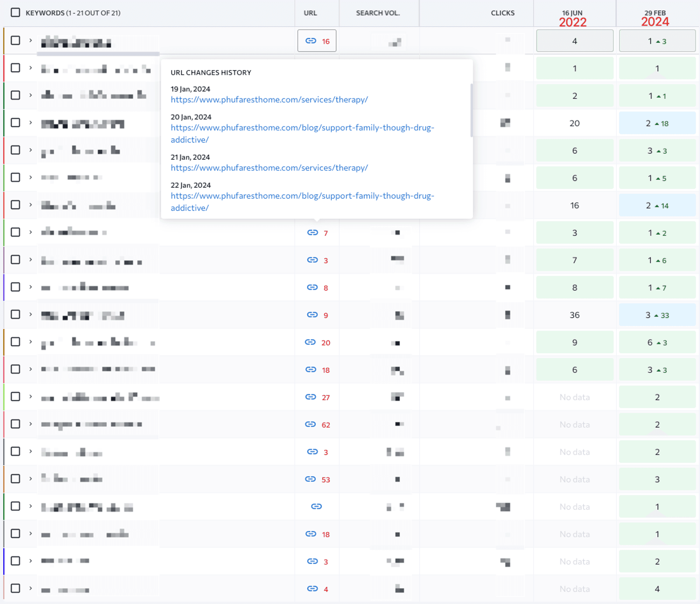Open the 19 Jan 2024 services/therapy link
The height and width of the screenshot is (604, 700).
point(269,100)
